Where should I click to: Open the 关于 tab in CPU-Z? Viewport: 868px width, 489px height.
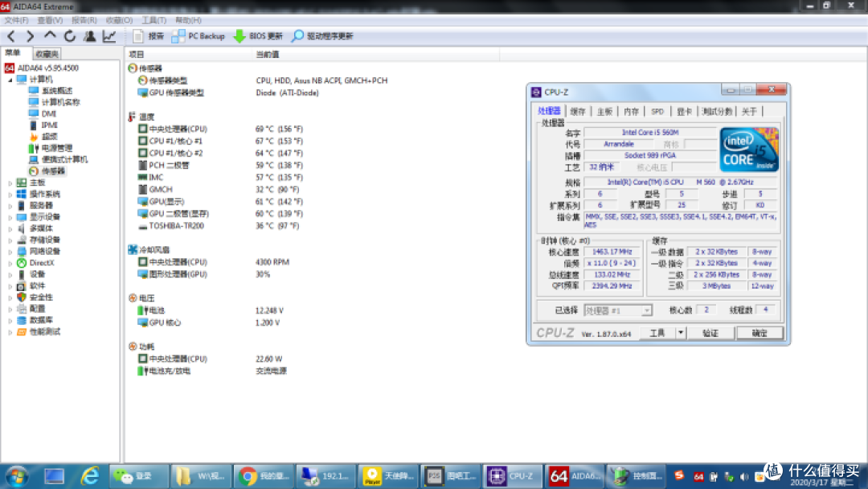749,111
